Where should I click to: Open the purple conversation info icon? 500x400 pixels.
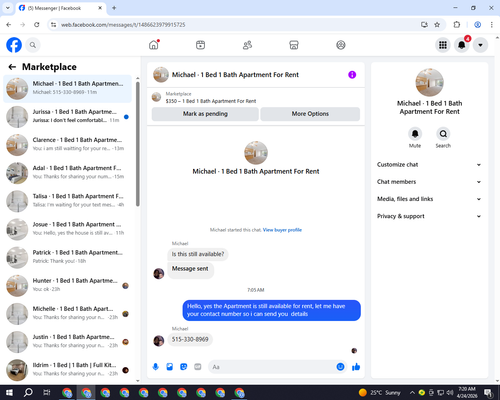pos(352,75)
